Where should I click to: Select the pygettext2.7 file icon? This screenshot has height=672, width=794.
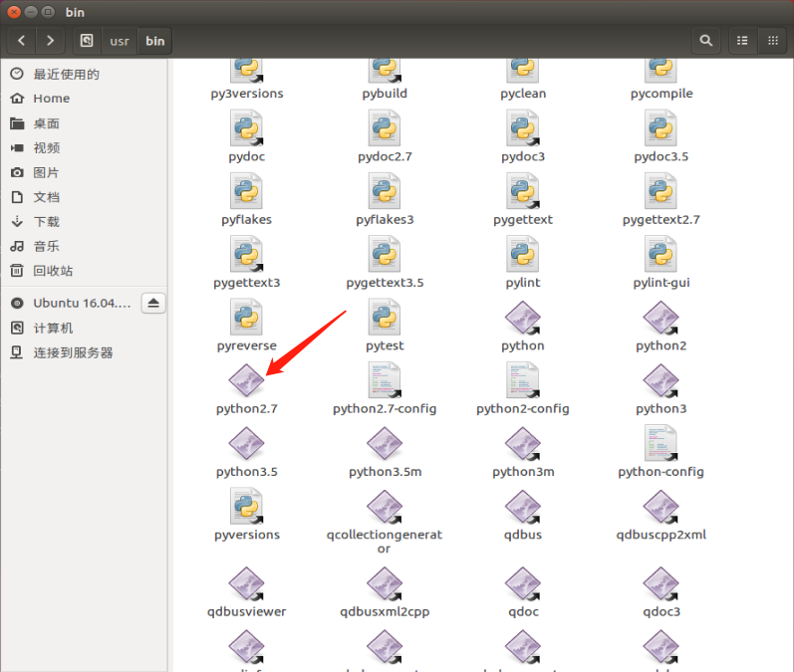pyautogui.click(x=662, y=191)
